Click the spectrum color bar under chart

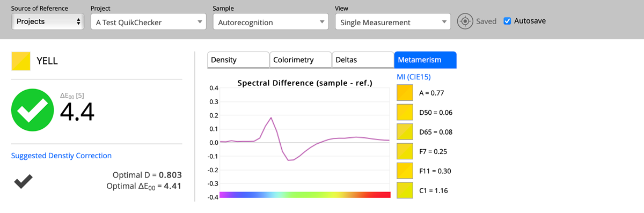(x=305, y=195)
